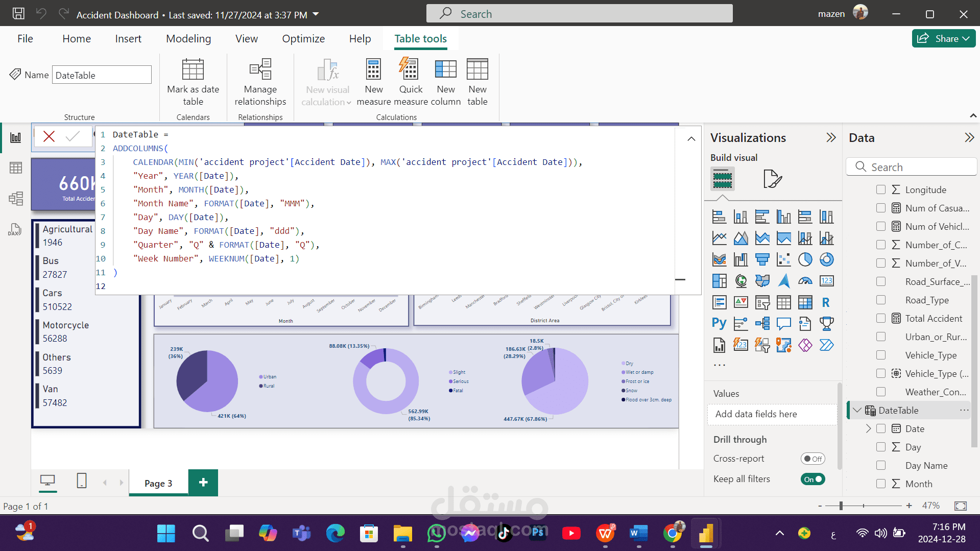The height and width of the screenshot is (551, 980).
Task: Switch to Table view icon
Action: pyautogui.click(x=16, y=168)
